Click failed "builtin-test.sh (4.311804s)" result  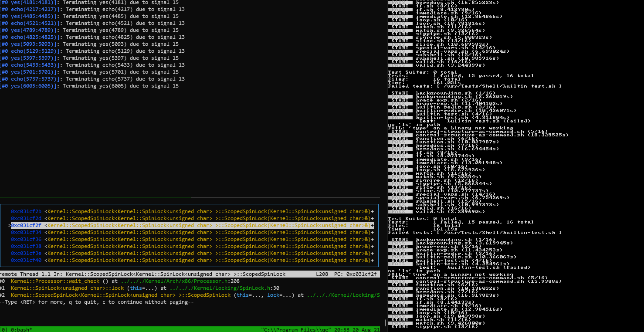coord(463,117)
